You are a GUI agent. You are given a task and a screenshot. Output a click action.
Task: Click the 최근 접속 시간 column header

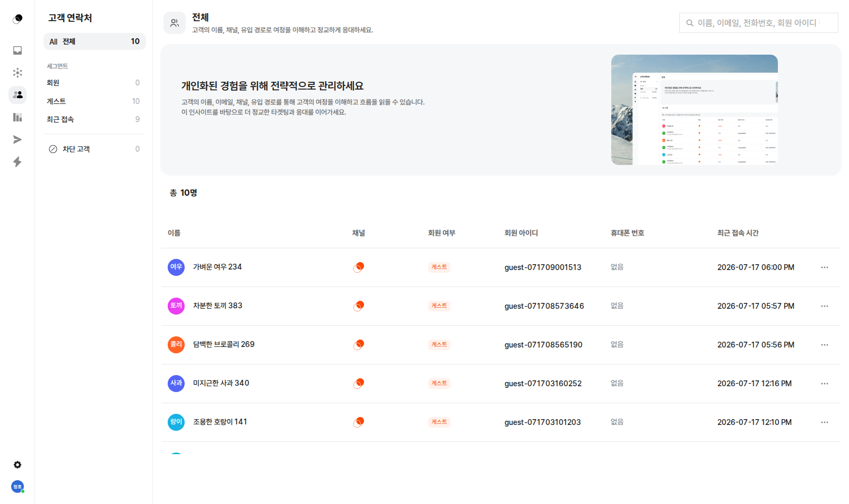tap(738, 233)
